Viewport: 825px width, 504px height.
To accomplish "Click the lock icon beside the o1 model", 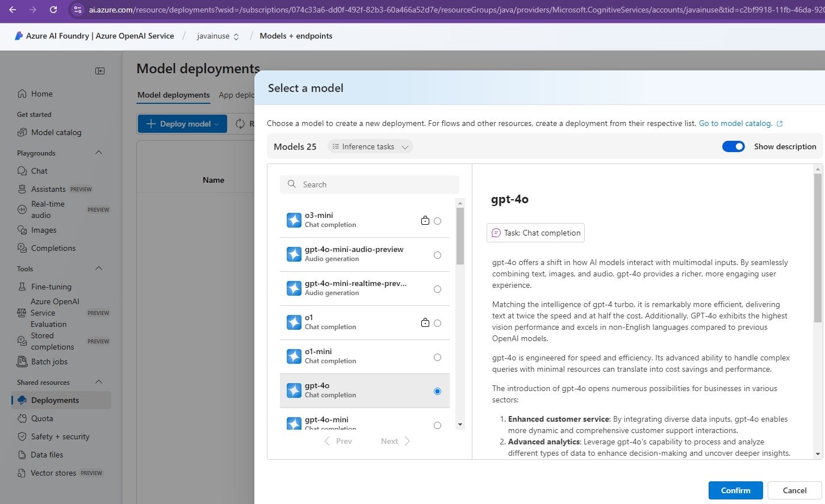I will pyautogui.click(x=425, y=322).
